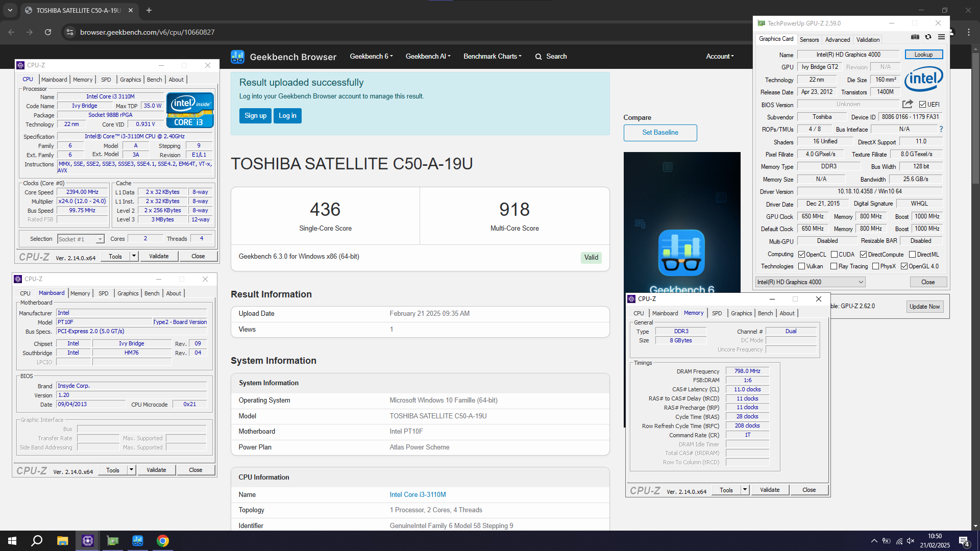Toggle OpenCL checkbox
The height and width of the screenshot is (551, 980).
[802, 255]
